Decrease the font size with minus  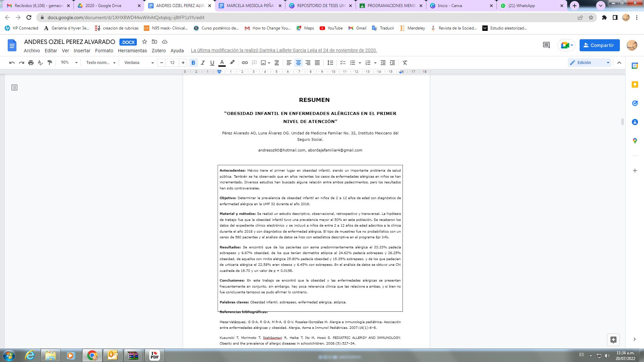[x=162, y=63]
